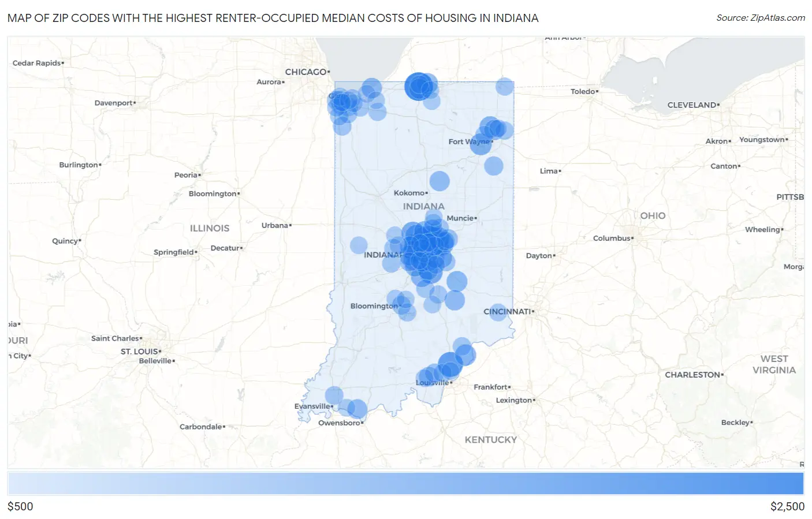Click the blue gradient color legend bar
Viewport: 812px width, 519px height.
[405, 483]
